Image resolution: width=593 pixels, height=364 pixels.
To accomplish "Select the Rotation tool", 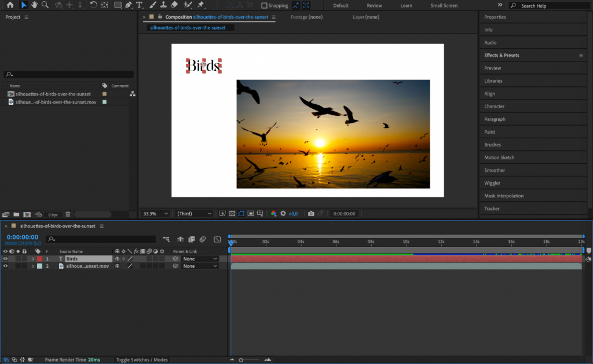I will [x=93, y=5].
